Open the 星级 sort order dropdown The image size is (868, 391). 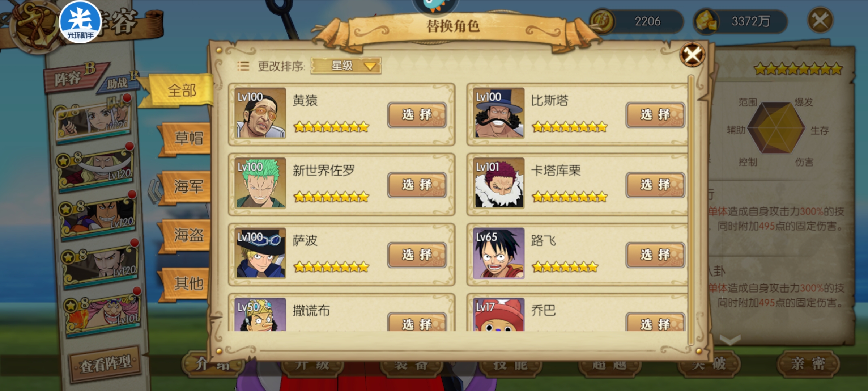click(x=346, y=66)
